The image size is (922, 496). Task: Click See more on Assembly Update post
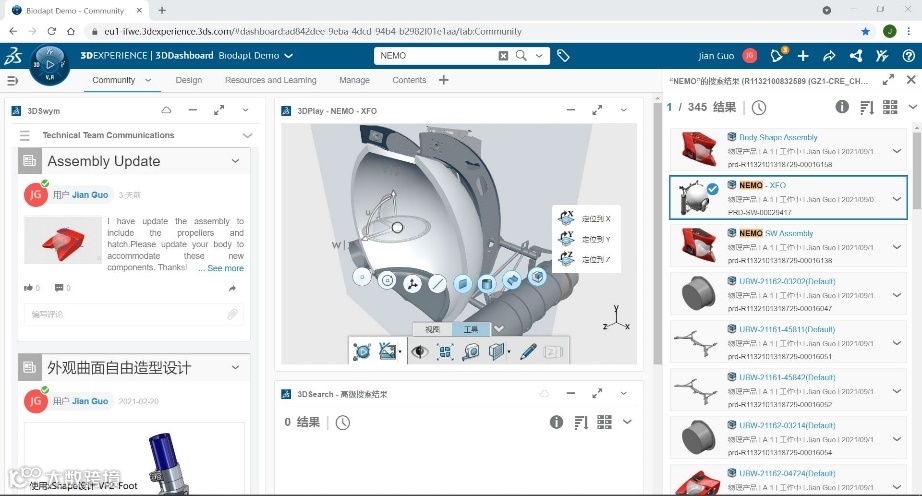coord(225,268)
